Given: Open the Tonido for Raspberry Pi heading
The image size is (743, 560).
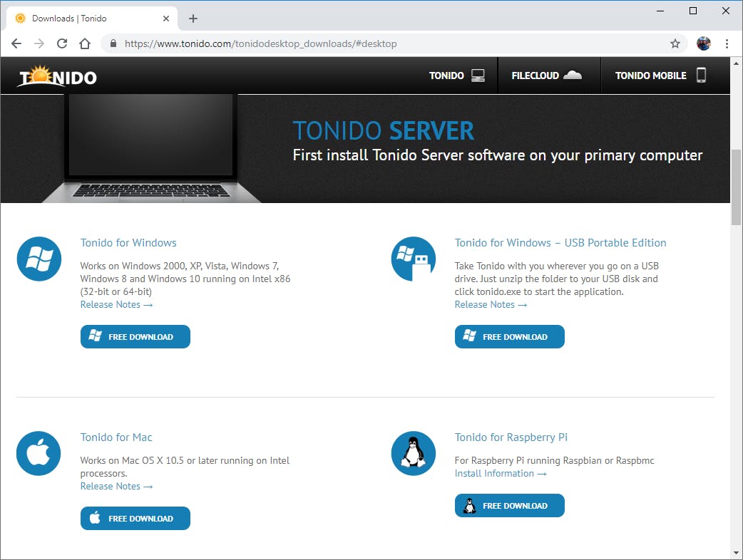Looking at the screenshot, I should coord(511,437).
